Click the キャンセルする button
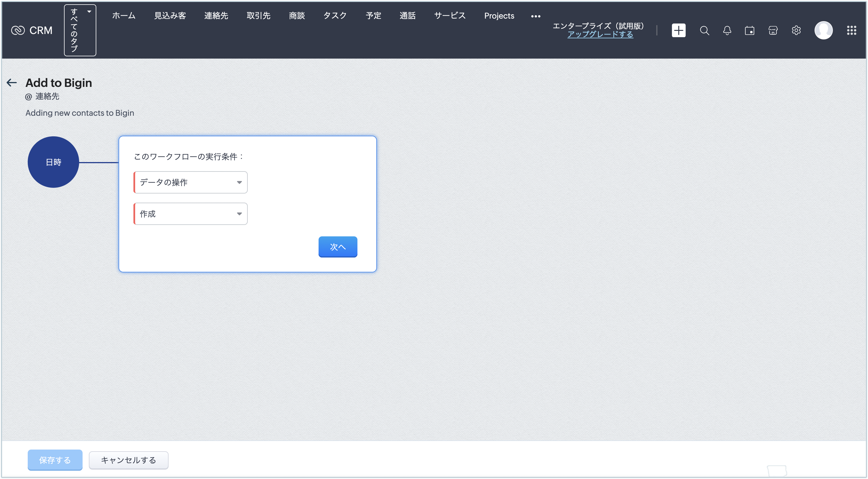868x479 pixels. tap(128, 460)
